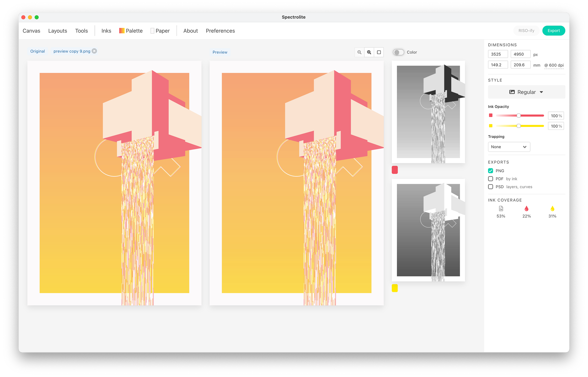Image resolution: width=588 pixels, height=377 pixels.
Task: Change the 600 dpi resolution setting
Action: tap(554, 65)
